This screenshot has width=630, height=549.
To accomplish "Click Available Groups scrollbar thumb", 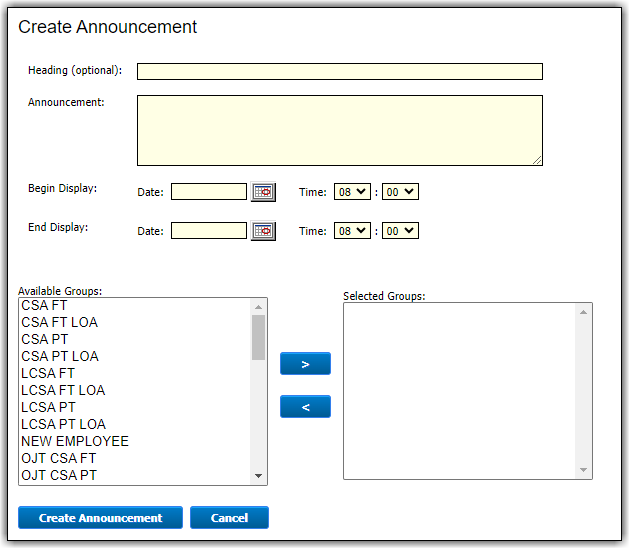I will (x=258, y=337).
